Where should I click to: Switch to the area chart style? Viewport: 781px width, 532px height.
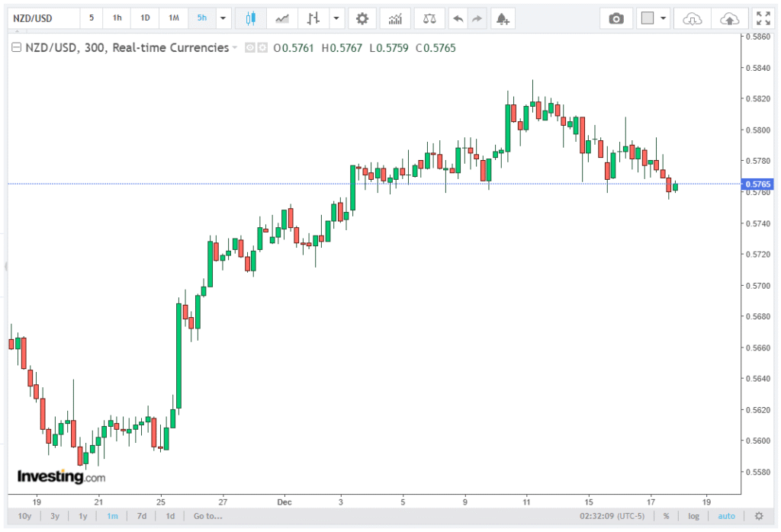coord(282,18)
